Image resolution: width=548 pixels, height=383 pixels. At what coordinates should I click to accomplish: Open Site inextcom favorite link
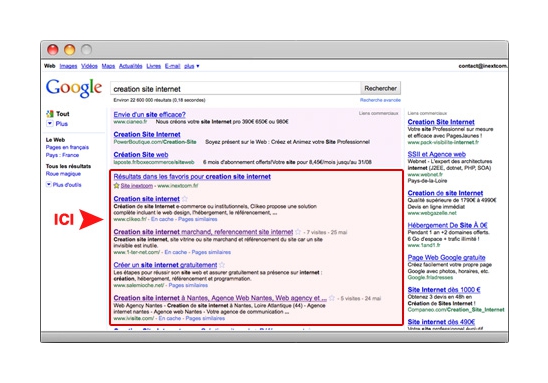point(137,186)
